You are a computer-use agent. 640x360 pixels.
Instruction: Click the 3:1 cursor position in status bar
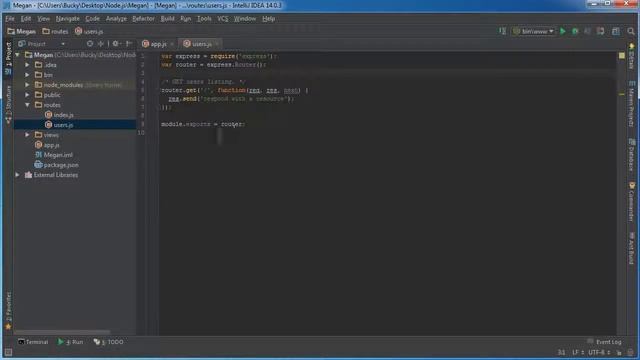click(x=562, y=352)
